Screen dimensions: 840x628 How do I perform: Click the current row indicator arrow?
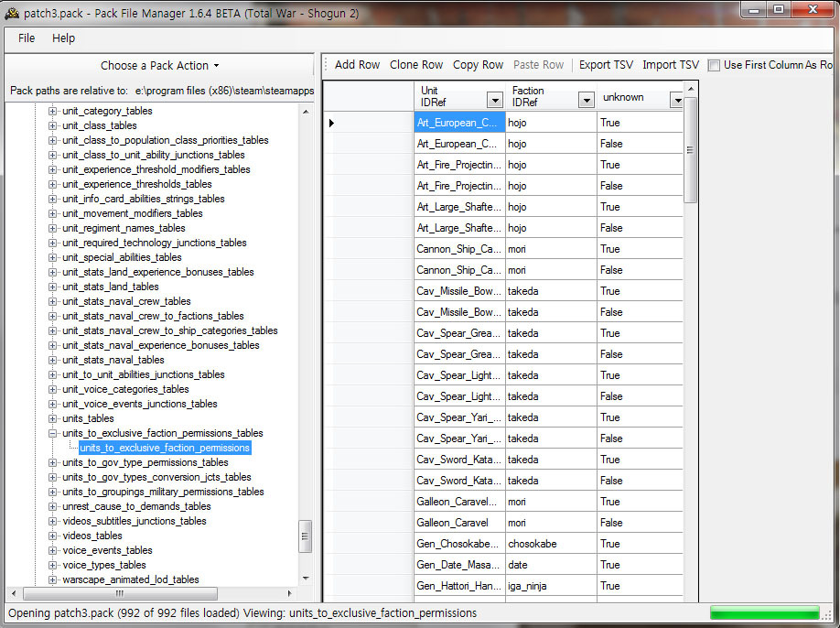click(x=331, y=123)
